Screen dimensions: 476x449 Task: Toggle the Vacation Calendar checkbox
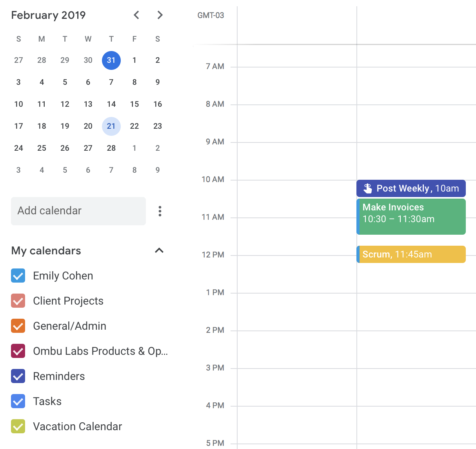pos(18,426)
